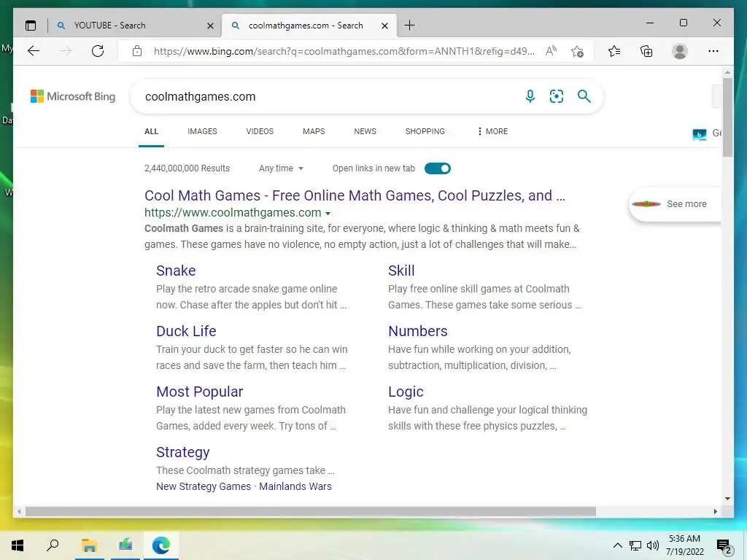Click the browser address bar URL
This screenshot has height=560, width=747.
[344, 51]
